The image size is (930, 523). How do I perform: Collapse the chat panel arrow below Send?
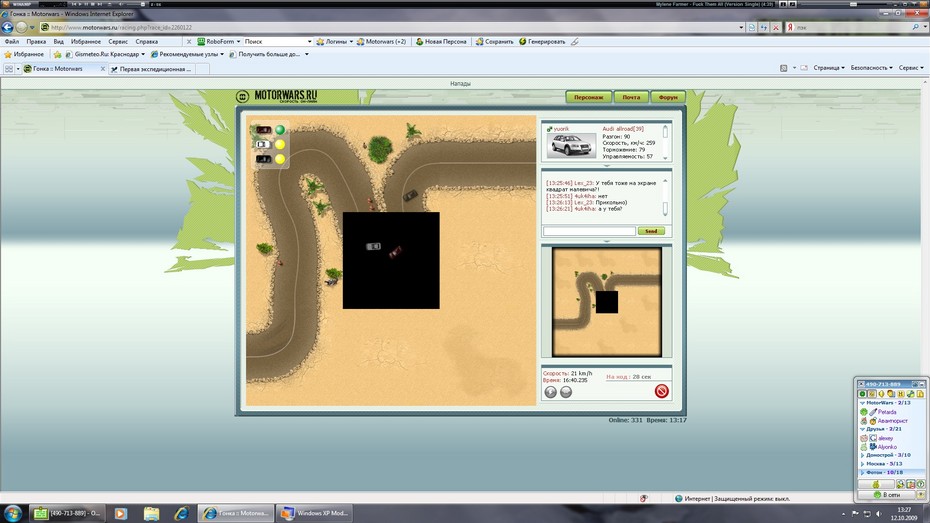pyautogui.click(x=606, y=241)
